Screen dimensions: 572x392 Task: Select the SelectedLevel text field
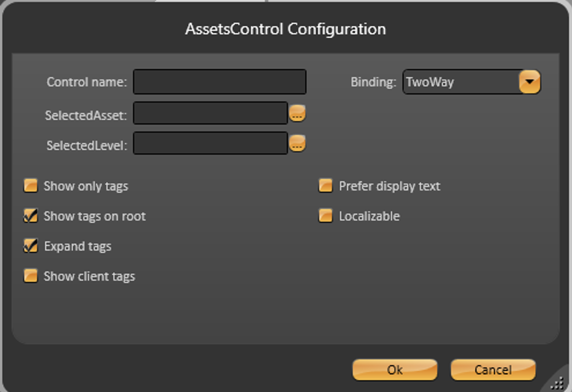pyautogui.click(x=210, y=144)
